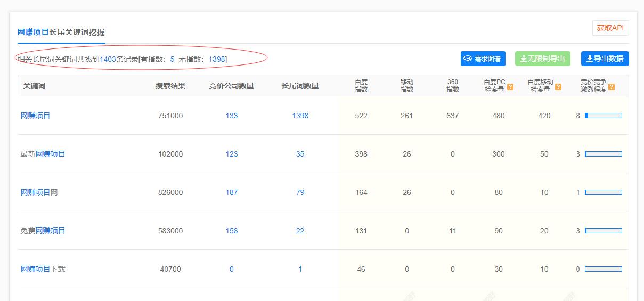644x301 pixels.
Task: Click mobile search volume value 420
Action: (x=544, y=116)
